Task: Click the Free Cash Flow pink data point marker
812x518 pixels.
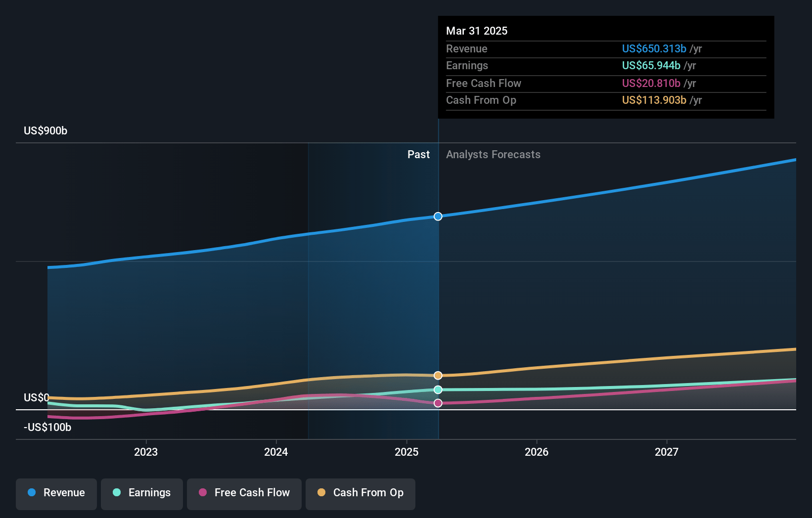Action: pos(438,403)
